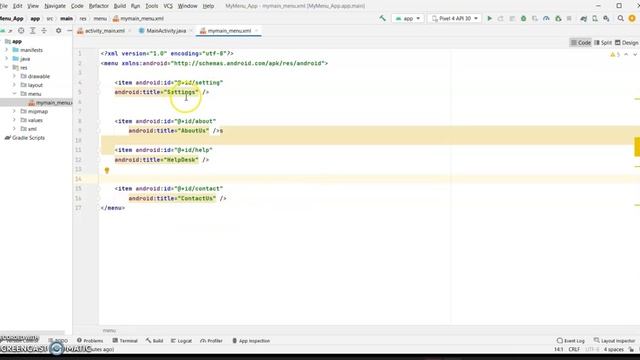Open the app run configuration dropdown
This screenshot has width=640, height=360.
point(408,18)
